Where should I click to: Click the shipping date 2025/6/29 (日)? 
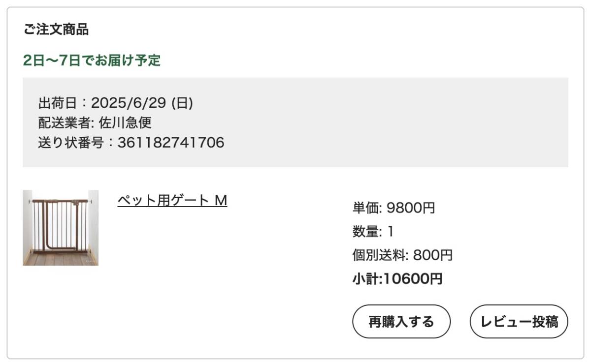[x=142, y=103]
